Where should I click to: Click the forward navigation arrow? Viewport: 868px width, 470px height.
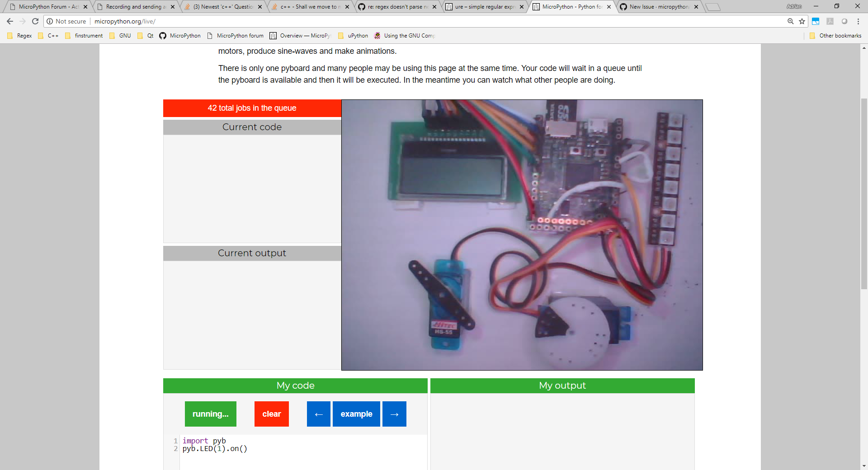click(x=22, y=21)
